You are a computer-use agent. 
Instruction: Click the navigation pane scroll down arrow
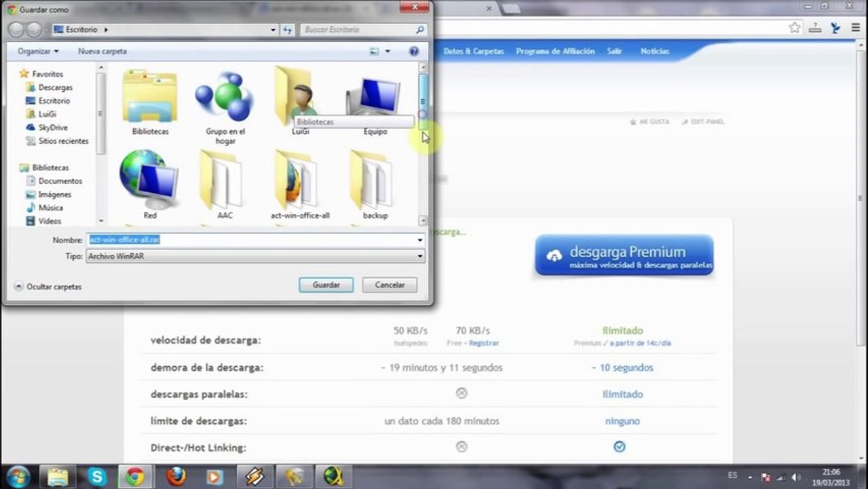(x=101, y=221)
